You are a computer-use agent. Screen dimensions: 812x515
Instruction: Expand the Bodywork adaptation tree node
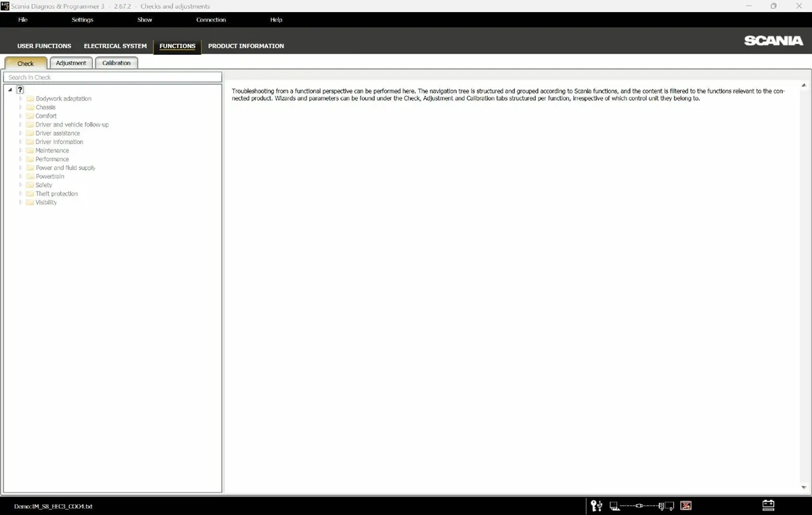pyautogui.click(x=21, y=99)
